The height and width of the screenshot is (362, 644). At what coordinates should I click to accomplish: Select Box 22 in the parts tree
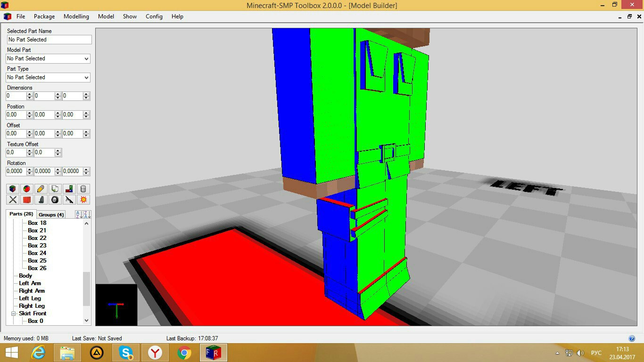[x=37, y=238]
